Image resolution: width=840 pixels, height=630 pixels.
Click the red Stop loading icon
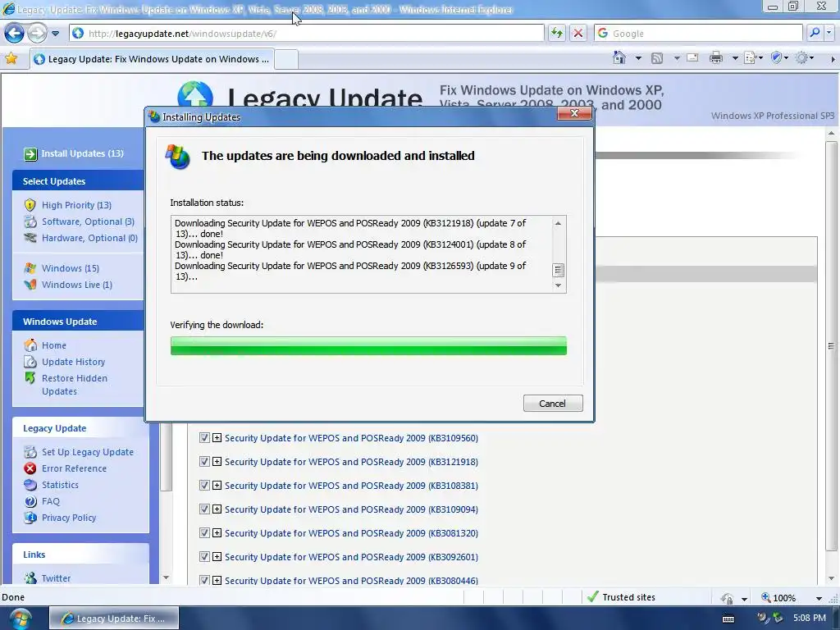point(578,33)
